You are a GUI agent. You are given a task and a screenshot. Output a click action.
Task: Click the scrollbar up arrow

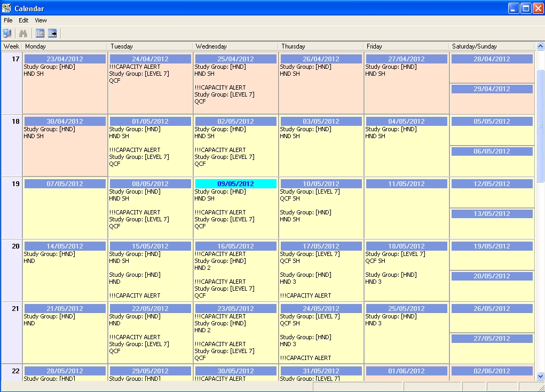[x=540, y=46]
